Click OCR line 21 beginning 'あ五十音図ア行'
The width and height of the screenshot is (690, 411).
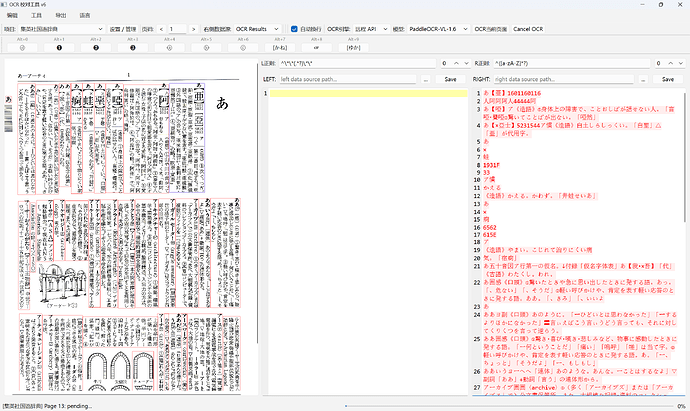click(x=578, y=270)
